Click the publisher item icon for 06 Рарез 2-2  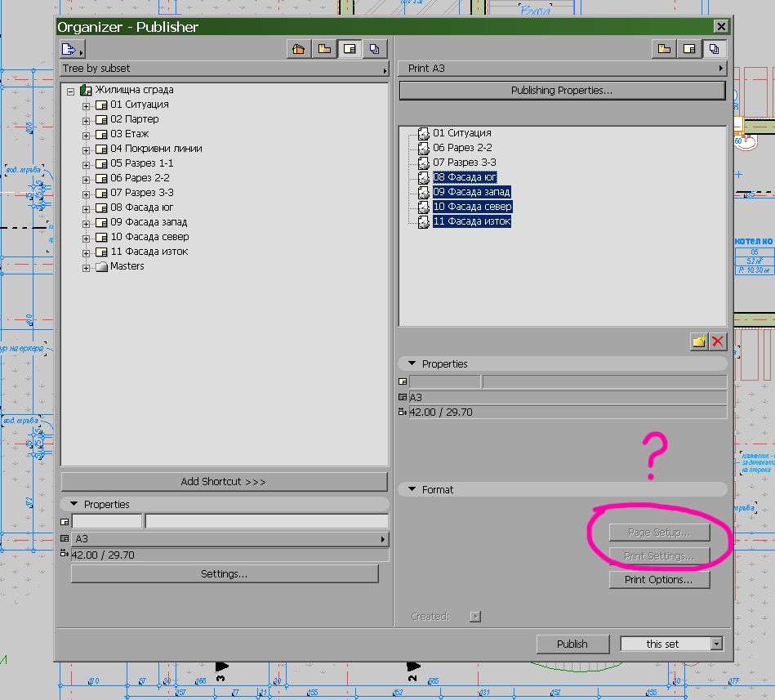click(x=424, y=149)
